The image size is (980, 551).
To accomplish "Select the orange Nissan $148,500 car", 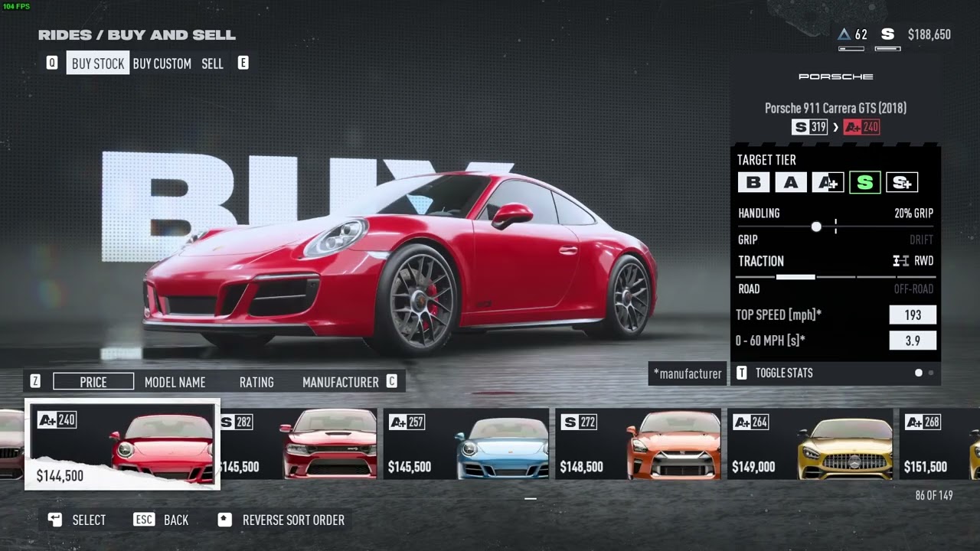I will click(638, 444).
